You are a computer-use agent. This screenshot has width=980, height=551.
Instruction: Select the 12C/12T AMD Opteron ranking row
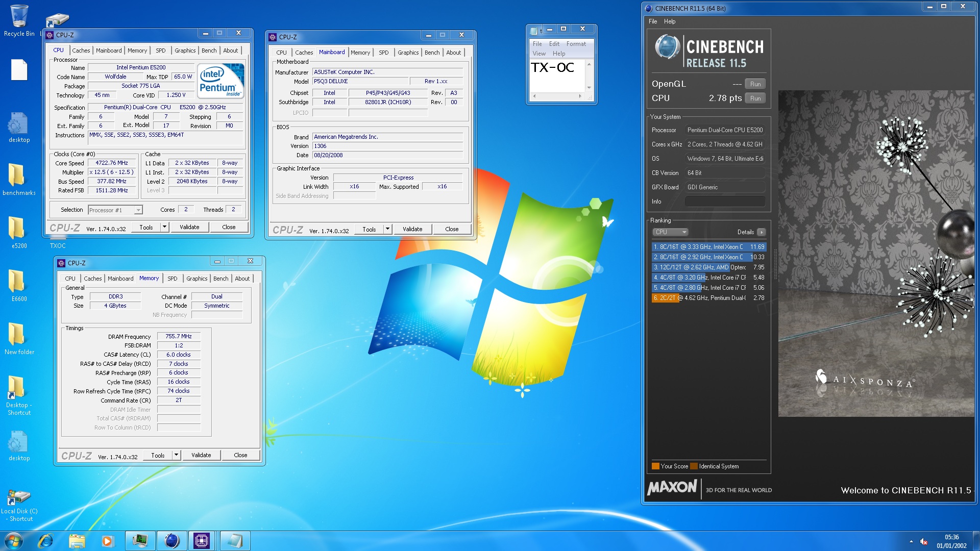tap(708, 267)
